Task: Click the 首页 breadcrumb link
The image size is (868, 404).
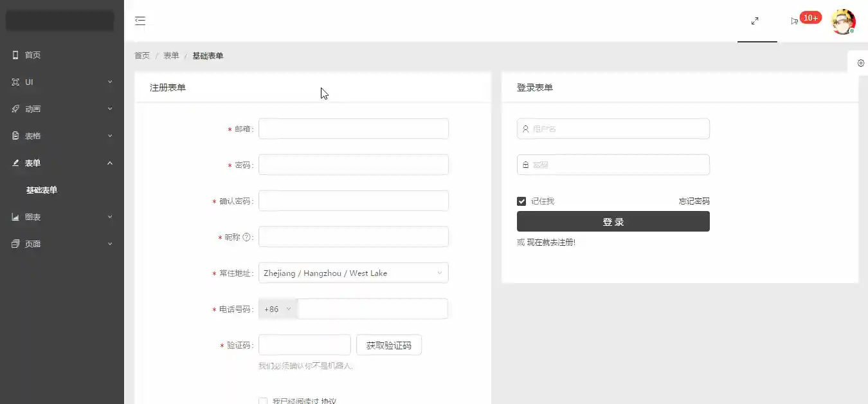Action: tap(142, 56)
